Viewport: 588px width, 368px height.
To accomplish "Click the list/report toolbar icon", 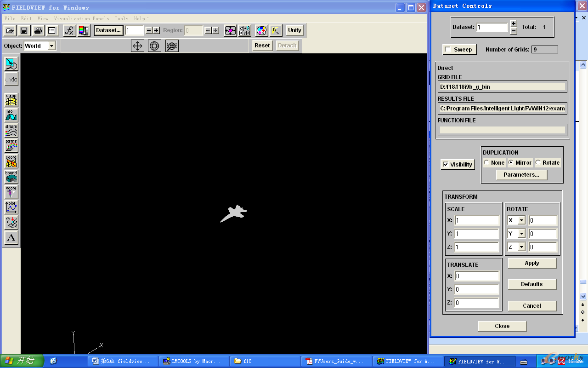I will [52, 30].
